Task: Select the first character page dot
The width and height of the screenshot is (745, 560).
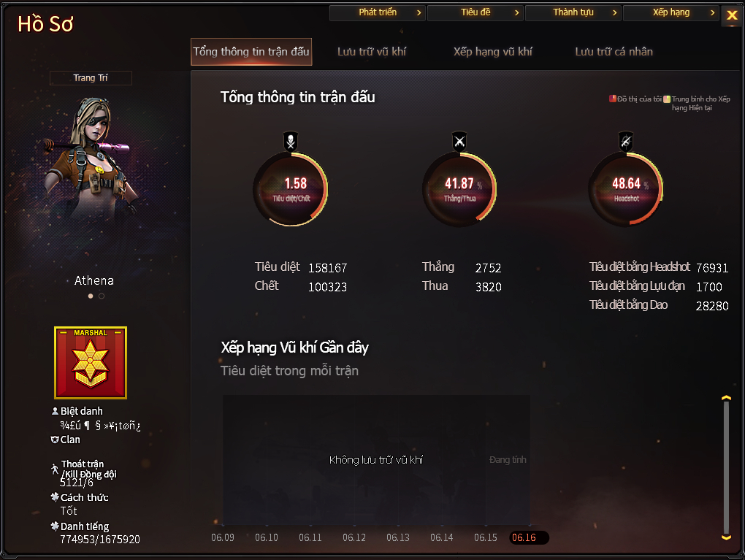Action: [x=91, y=296]
